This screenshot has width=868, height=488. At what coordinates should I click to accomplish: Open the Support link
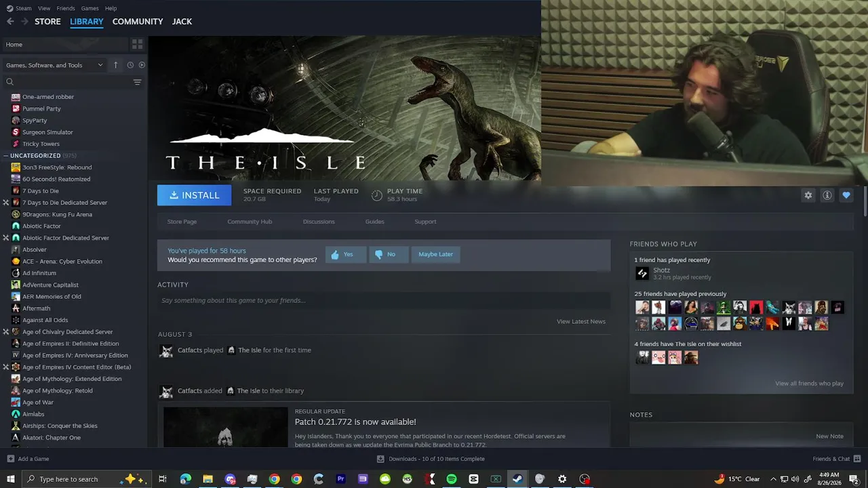click(425, 222)
